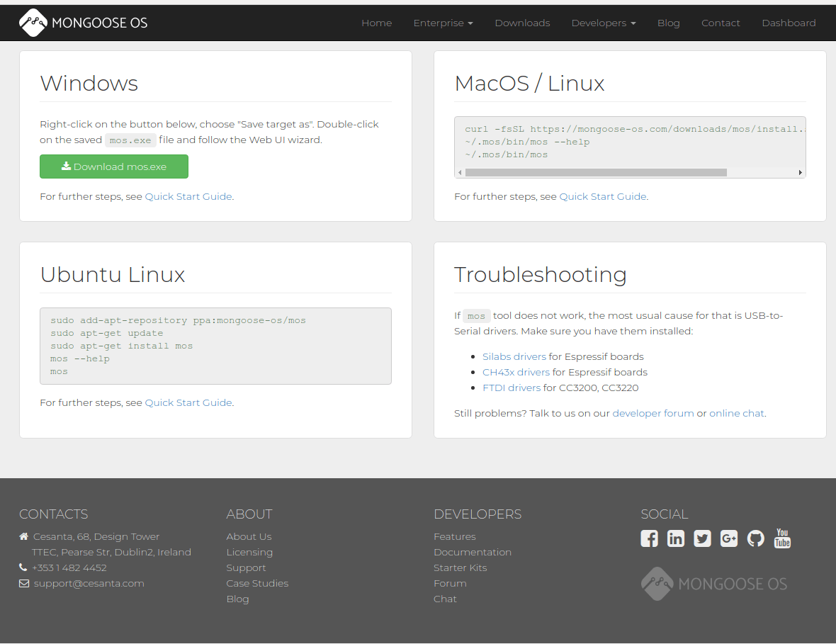Screen dimensions: 836x644
Task: Click the Download mos.exe button
Action: point(114,166)
